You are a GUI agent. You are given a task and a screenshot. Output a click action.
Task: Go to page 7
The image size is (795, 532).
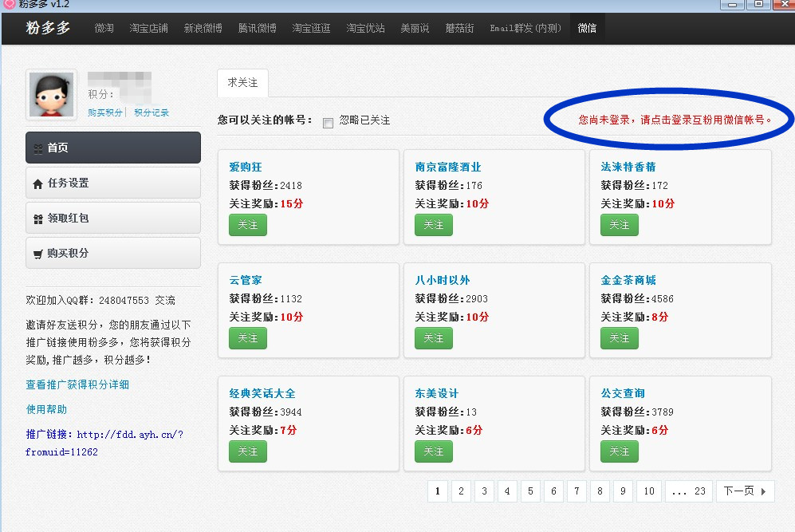pyautogui.click(x=577, y=491)
